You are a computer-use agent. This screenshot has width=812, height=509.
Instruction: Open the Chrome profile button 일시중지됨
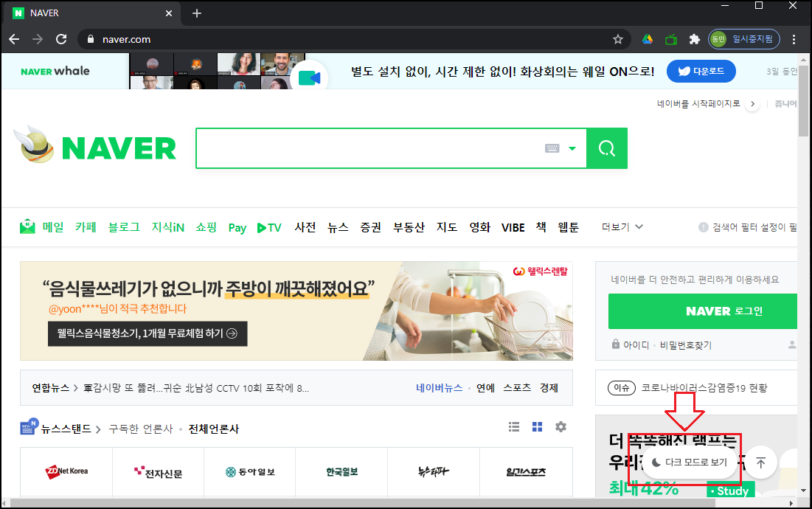point(744,39)
